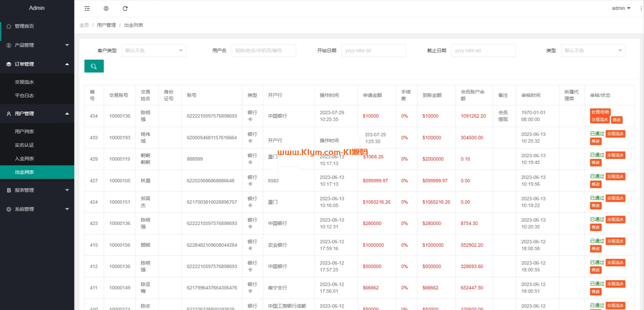Open the 类型 filter dropdown
Viewport: 644px width, 310px height.
593,50
